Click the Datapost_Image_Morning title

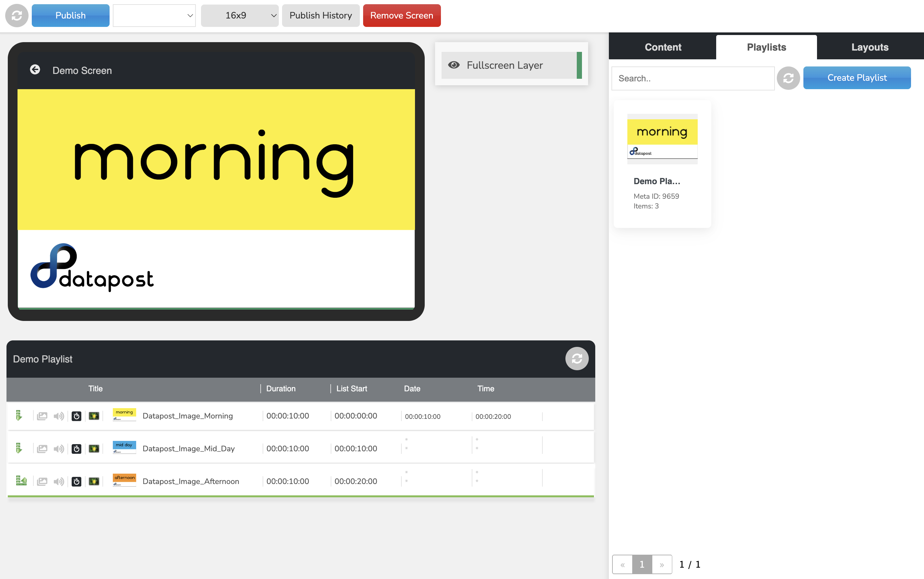188,416
